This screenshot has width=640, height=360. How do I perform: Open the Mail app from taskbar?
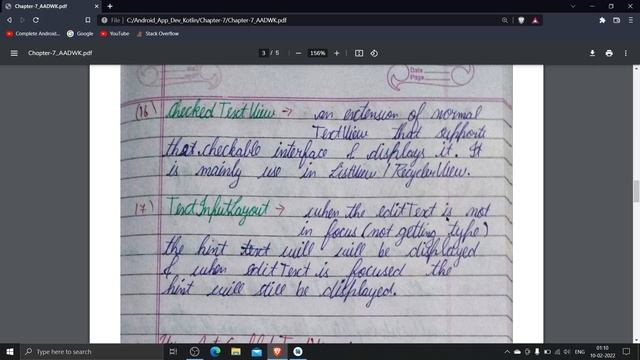pos(257,351)
